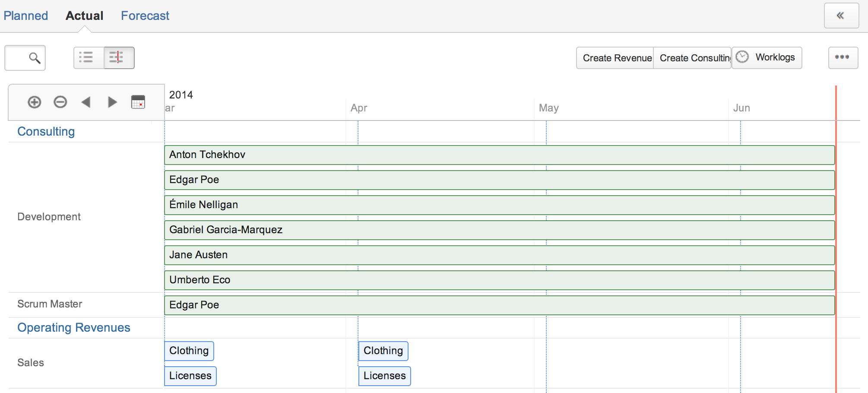Screen dimensions: 868x393
Task: Click the clock icon on Worklogs button
Action: [x=742, y=57]
